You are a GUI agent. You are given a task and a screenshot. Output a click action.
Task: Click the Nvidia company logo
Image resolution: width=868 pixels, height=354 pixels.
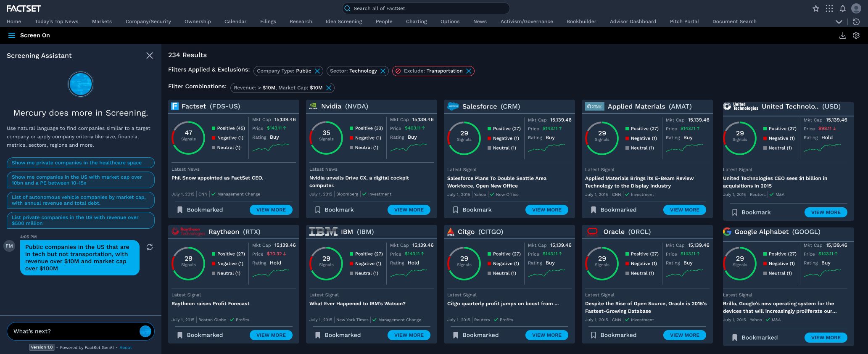pos(314,106)
